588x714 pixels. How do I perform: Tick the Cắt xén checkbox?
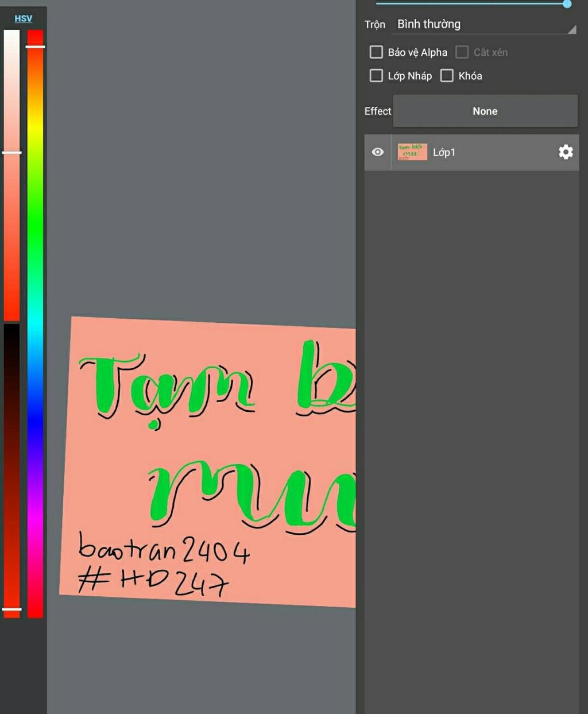[x=462, y=52]
